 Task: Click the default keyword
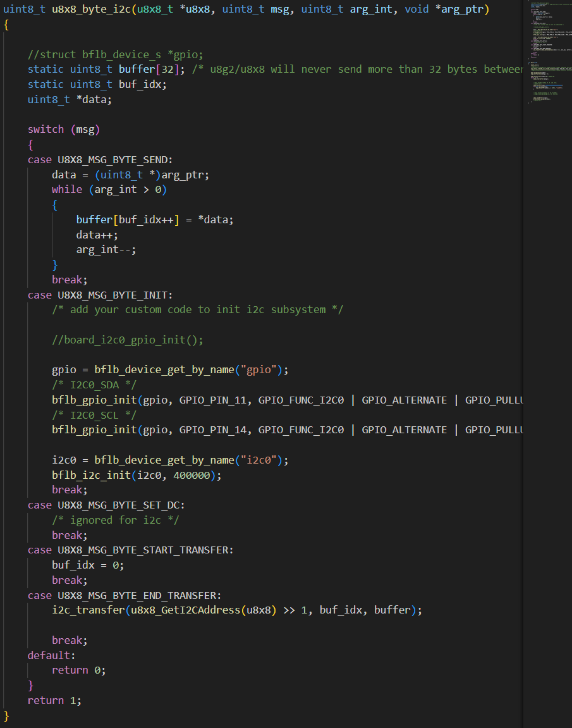click(x=49, y=655)
